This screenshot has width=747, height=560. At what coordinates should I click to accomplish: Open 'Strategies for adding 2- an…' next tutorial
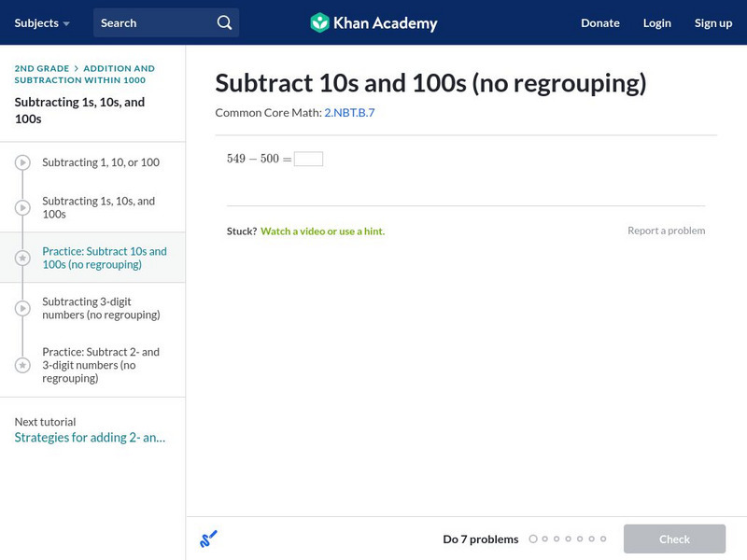point(90,436)
